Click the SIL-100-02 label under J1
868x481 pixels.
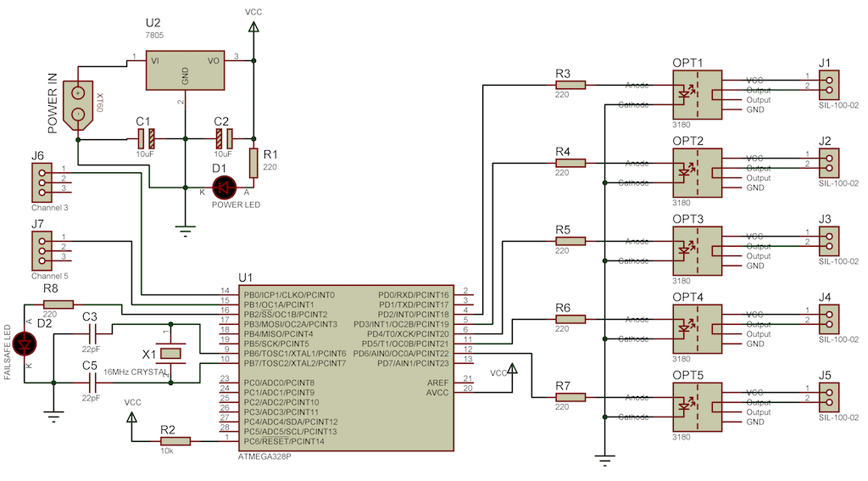click(838, 105)
